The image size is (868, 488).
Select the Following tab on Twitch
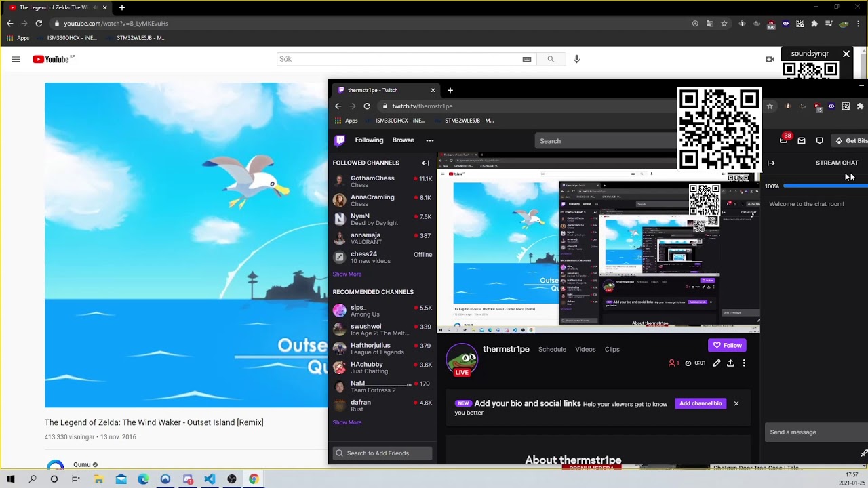tap(369, 140)
